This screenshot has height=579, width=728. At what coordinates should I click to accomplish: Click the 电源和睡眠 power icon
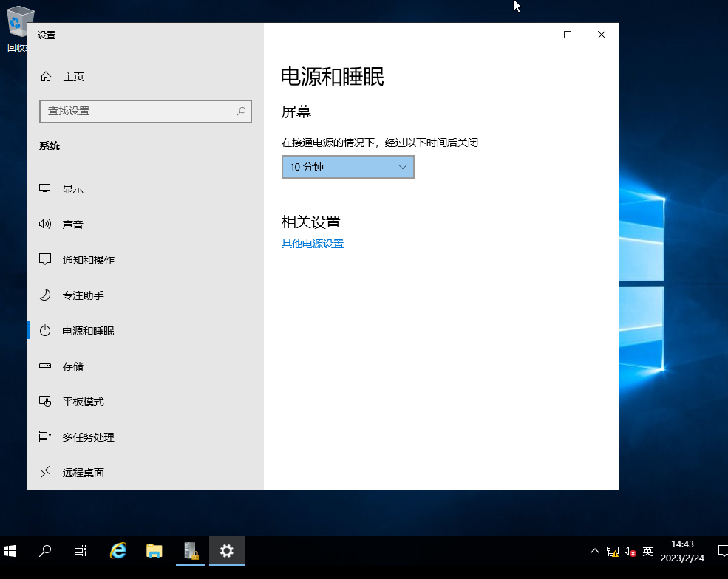point(45,330)
